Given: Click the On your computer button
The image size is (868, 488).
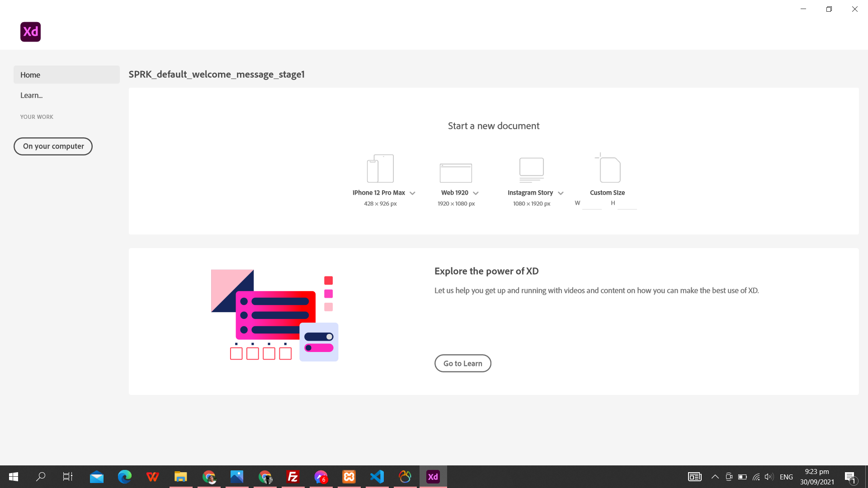Looking at the screenshot, I should (x=53, y=146).
